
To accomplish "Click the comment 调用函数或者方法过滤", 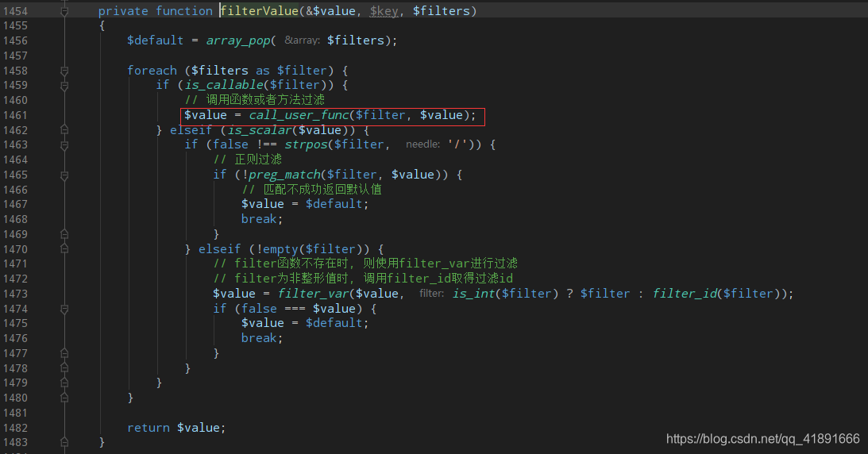I will coord(255,100).
